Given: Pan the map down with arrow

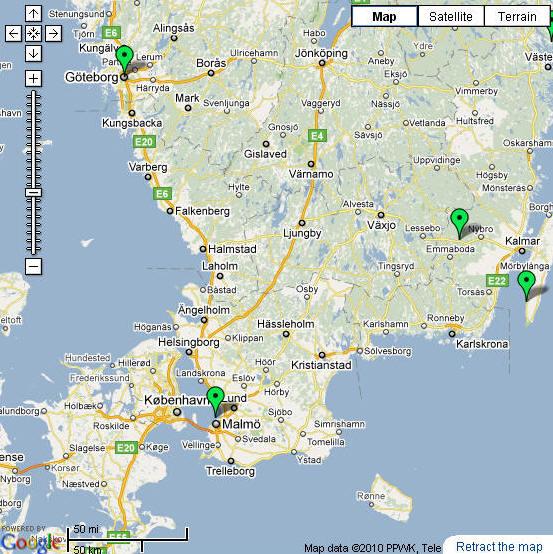Looking at the screenshot, I should [x=34, y=54].
